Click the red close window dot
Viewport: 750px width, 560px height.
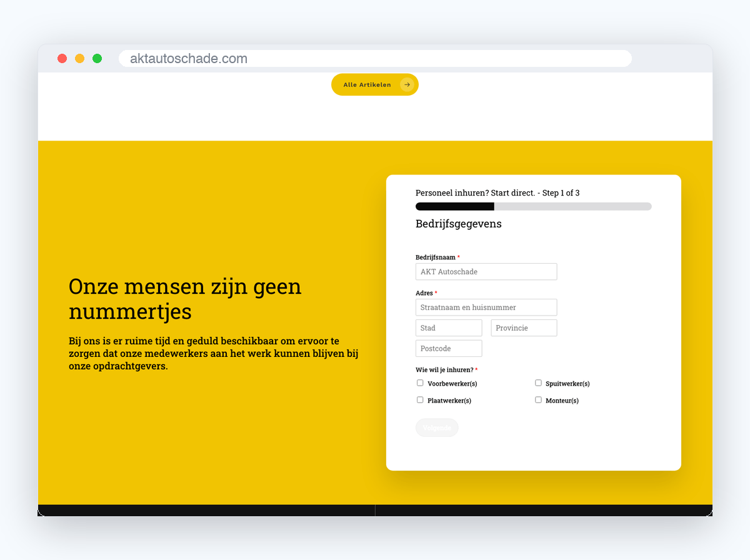tap(62, 58)
